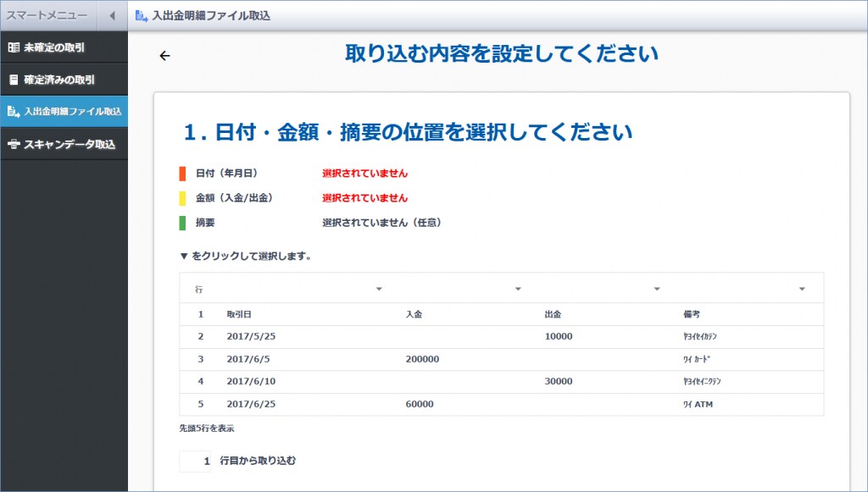Click date cell 2017/6/10
Screen dimensions: 868x492
pyautogui.click(x=251, y=381)
